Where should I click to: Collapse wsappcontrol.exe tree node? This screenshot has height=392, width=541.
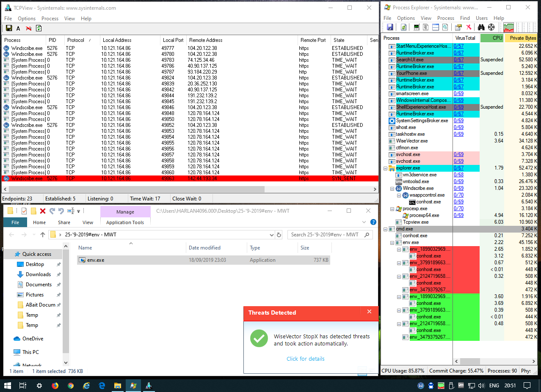pos(399,195)
